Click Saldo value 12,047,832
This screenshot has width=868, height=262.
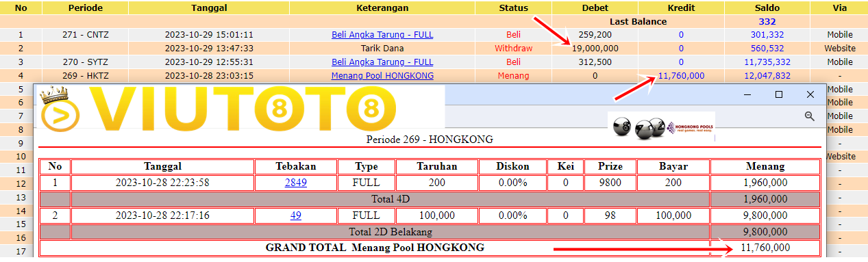767,76
